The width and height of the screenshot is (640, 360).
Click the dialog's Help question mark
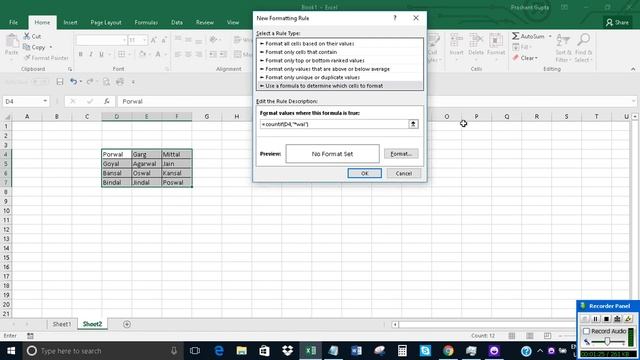coord(395,18)
